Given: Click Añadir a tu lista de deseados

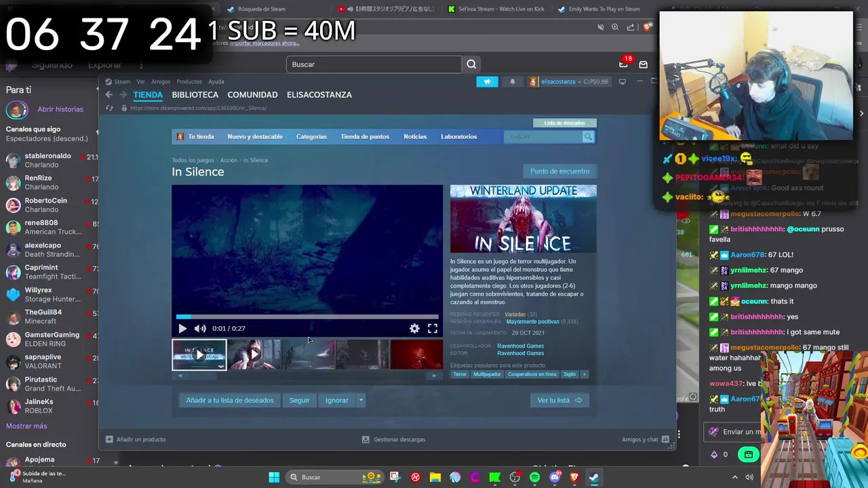Looking at the screenshot, I should [230, 401].
